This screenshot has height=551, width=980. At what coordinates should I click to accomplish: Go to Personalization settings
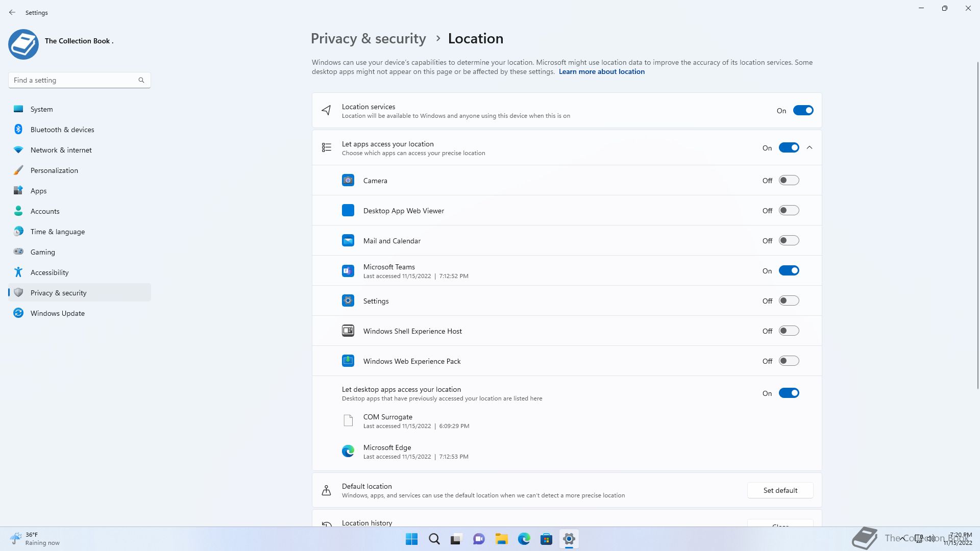point(80,170)
